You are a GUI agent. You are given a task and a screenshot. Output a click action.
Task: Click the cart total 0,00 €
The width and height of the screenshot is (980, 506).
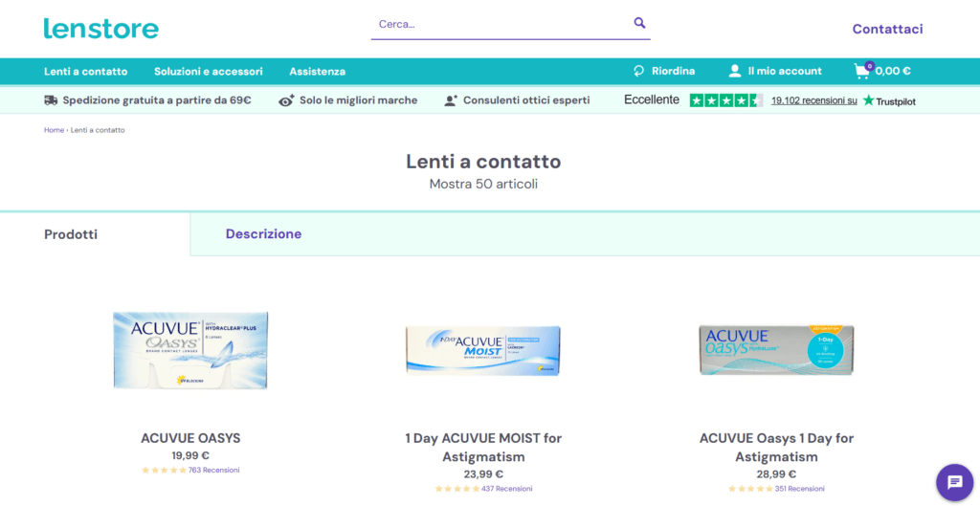[x=893, y=71]
